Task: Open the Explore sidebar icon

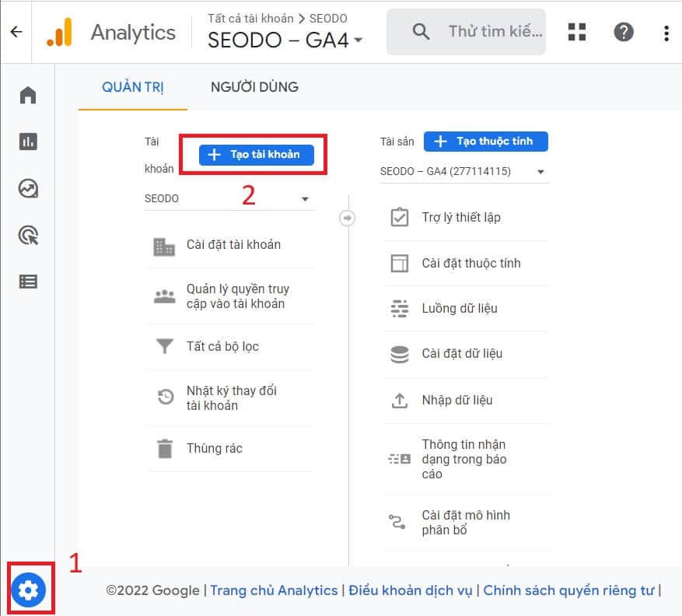Action: (x=28, y=189)
